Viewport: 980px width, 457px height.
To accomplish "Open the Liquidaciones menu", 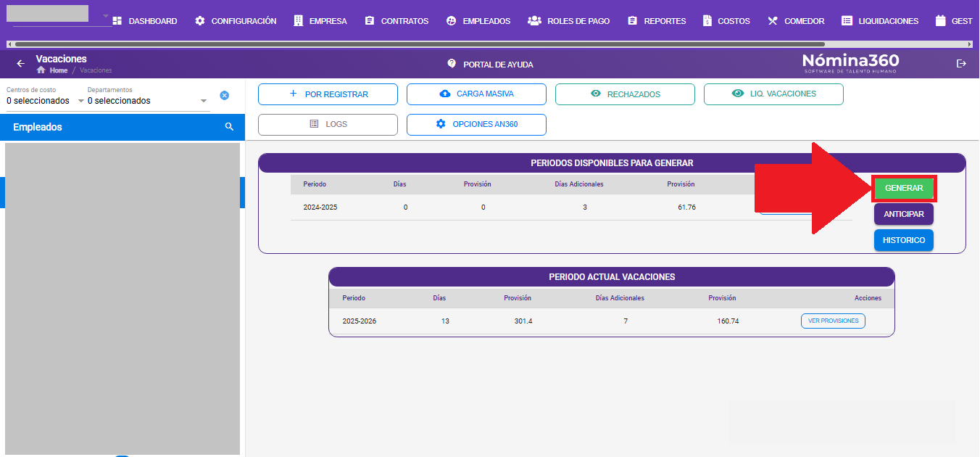I will (880, 21).
